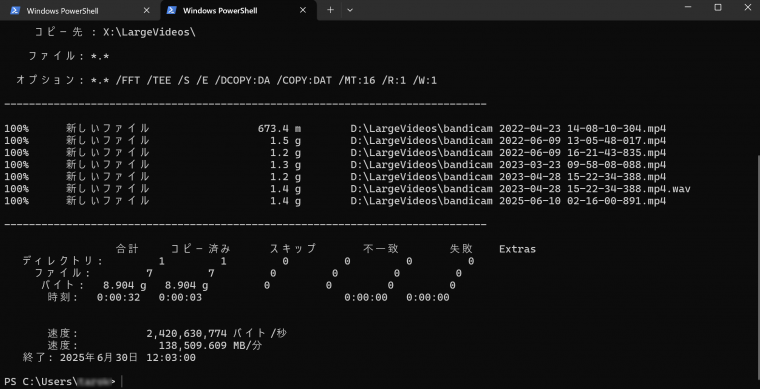Click the PowerShell icon on second tab

click(171, 10)
